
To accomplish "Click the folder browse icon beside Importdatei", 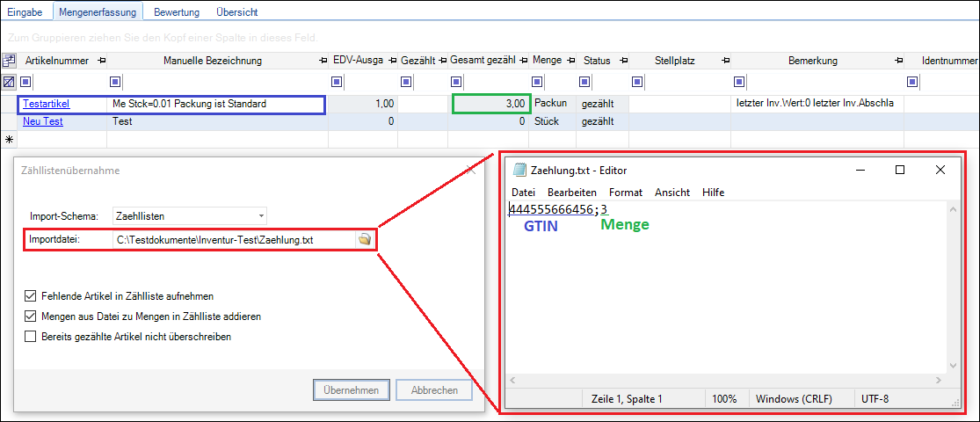I will click(x=364, y=239).
